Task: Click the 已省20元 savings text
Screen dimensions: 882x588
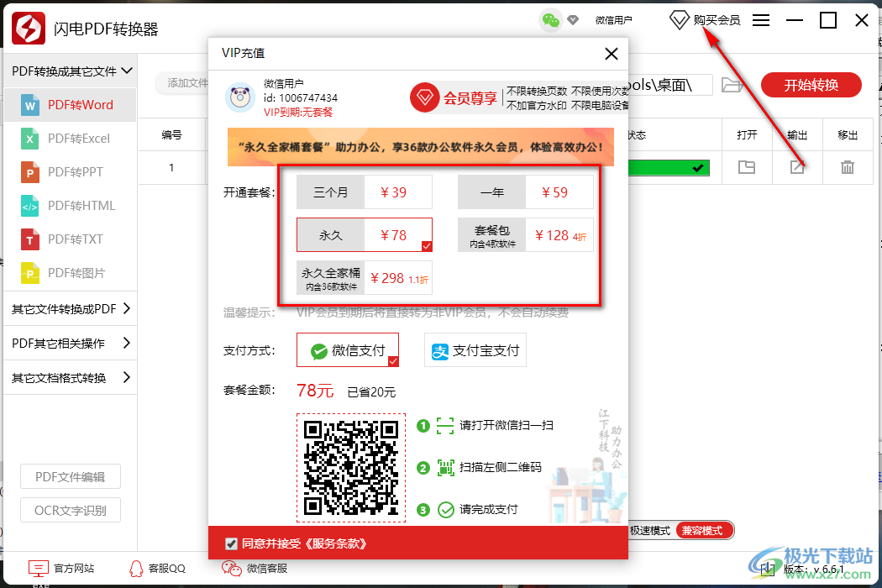Action: pyautogui.click(x=371, y=392)
